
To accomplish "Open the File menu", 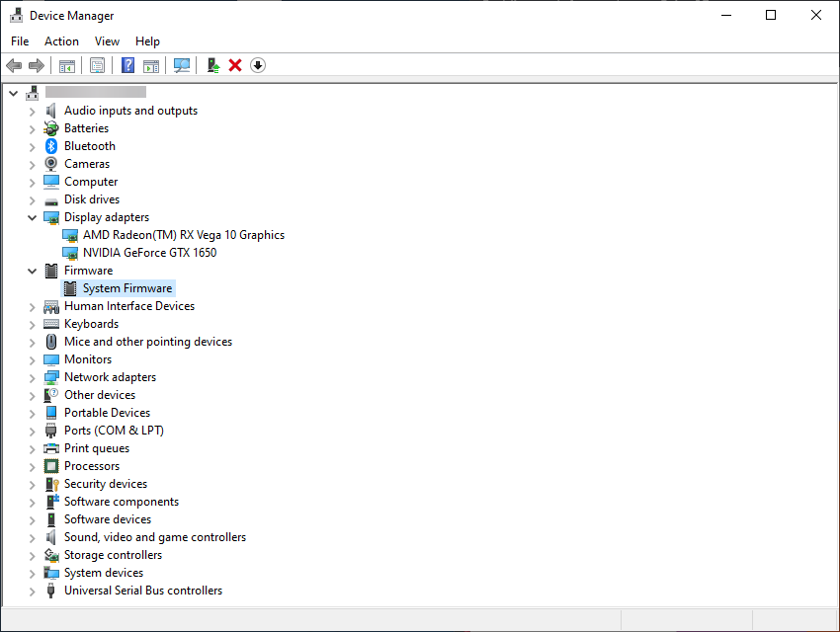I will 20,41.
